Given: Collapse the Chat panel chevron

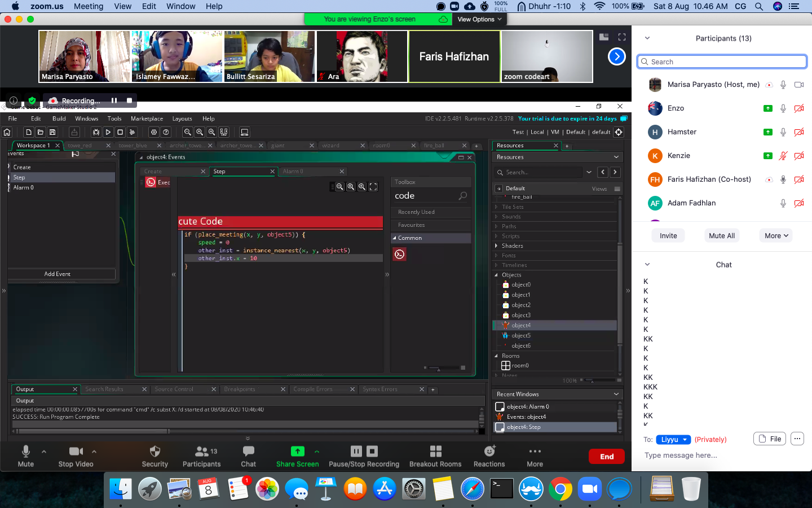Looking at the screenshot, I should click(647, 264).
